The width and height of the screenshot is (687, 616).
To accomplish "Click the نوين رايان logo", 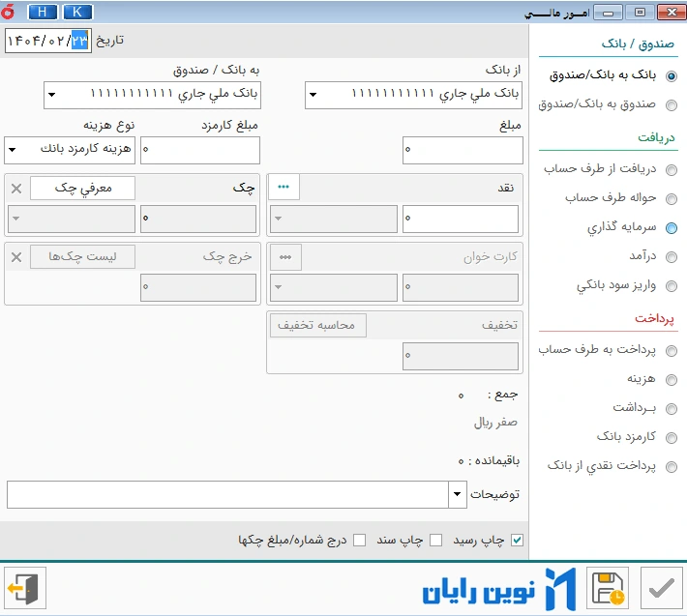I will tap(499, 589).
